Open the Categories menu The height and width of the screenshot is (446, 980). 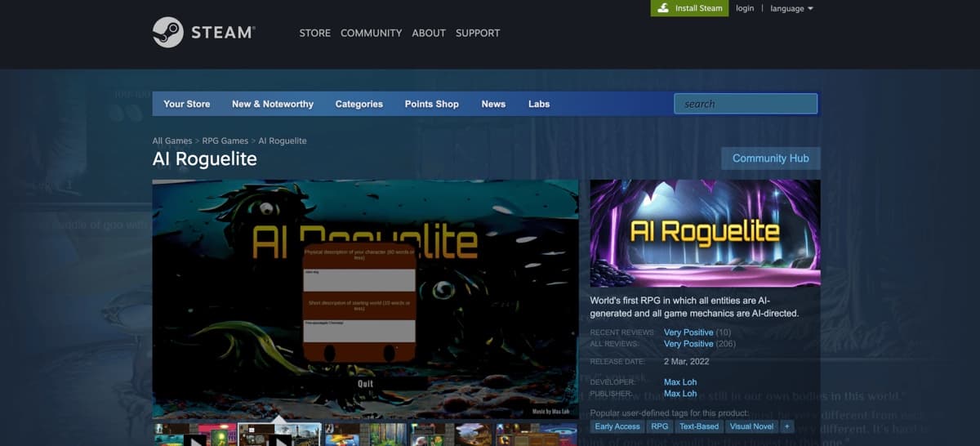click(x=359, y=104)
